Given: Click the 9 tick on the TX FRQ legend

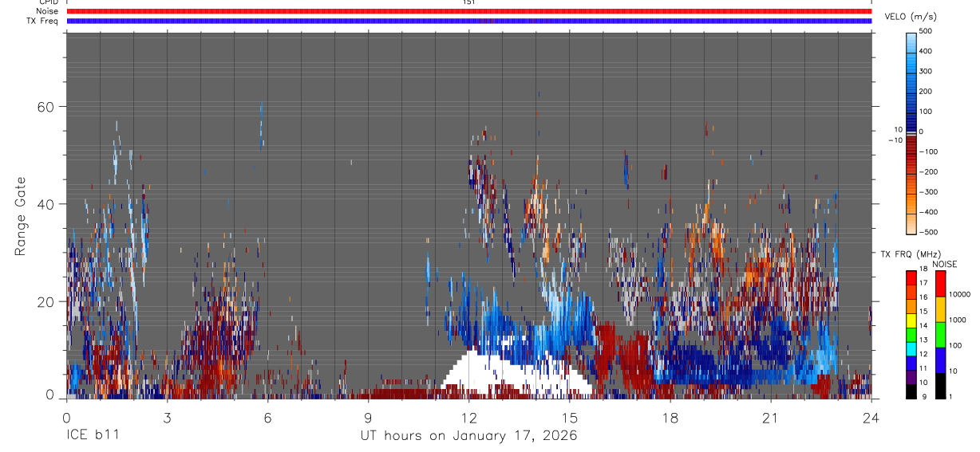Looking at the screenshot, I should coord(923,397).
